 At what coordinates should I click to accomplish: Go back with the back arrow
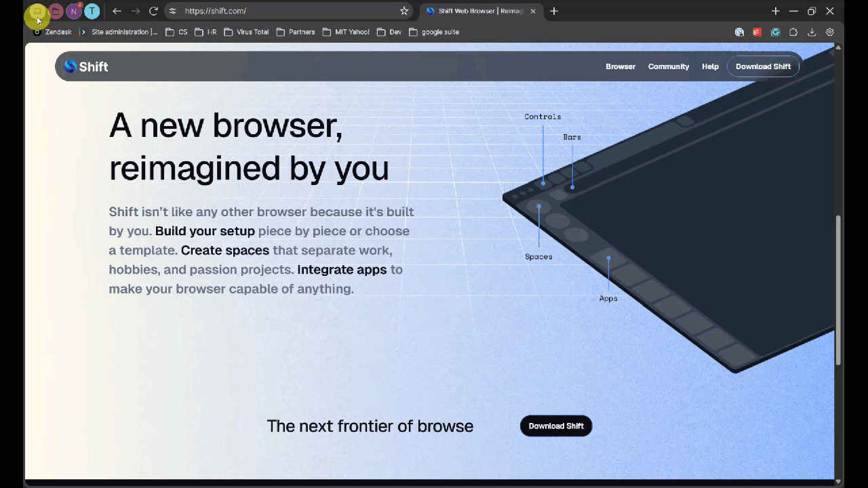pos(117,12)
